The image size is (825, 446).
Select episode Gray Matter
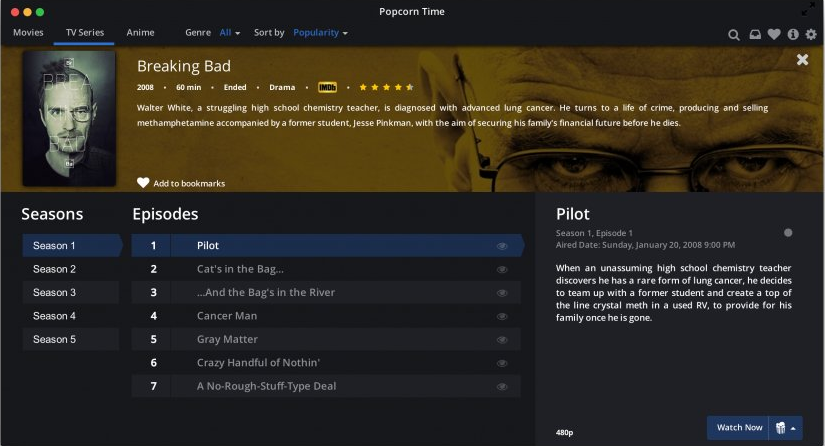point(326,339)
